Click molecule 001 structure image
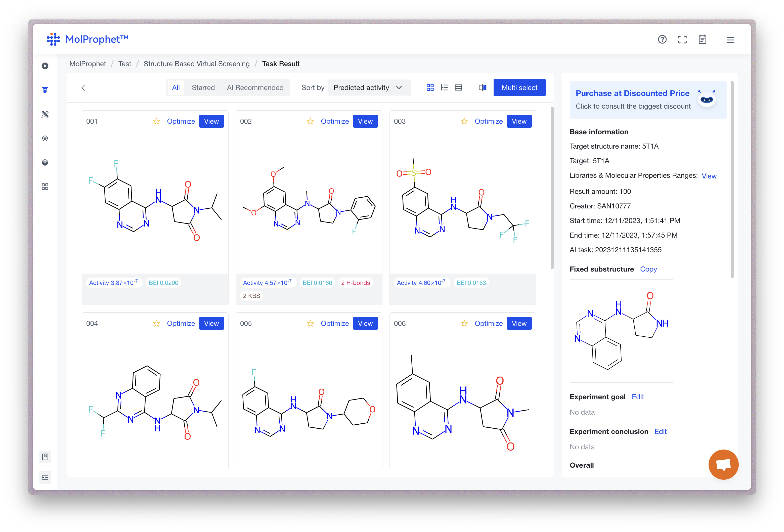The image size is (784, 532). coord(155,201)
